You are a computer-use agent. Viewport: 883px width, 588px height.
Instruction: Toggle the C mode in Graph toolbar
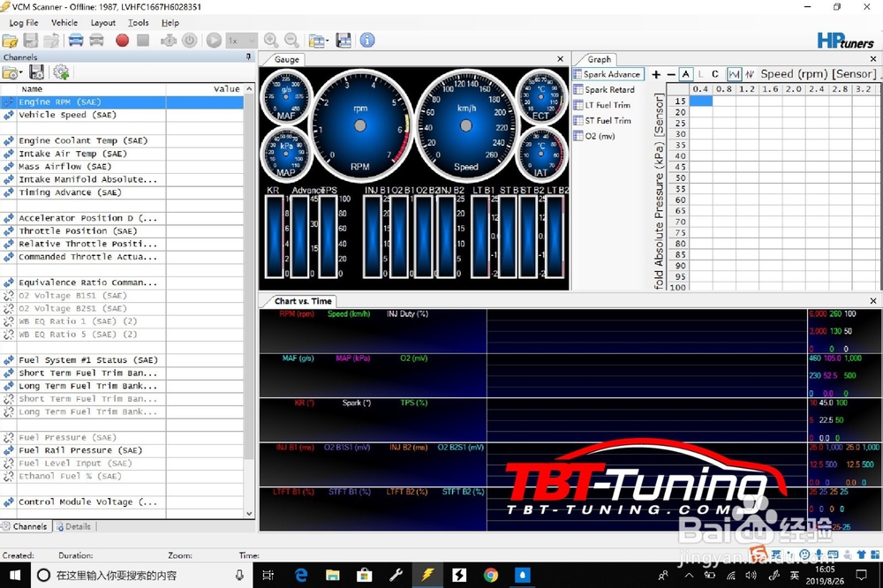714,74
